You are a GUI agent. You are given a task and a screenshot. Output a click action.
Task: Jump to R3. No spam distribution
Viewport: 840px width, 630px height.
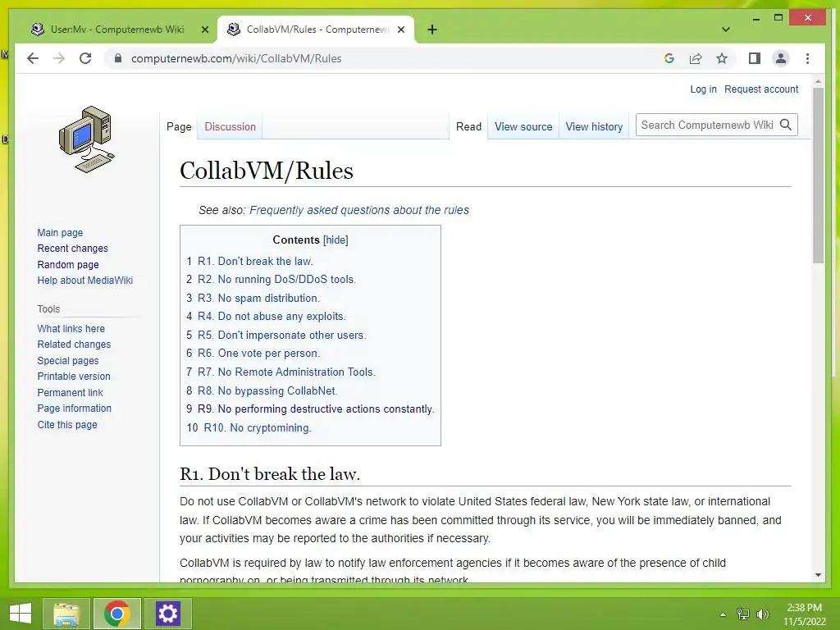(258, 298)
